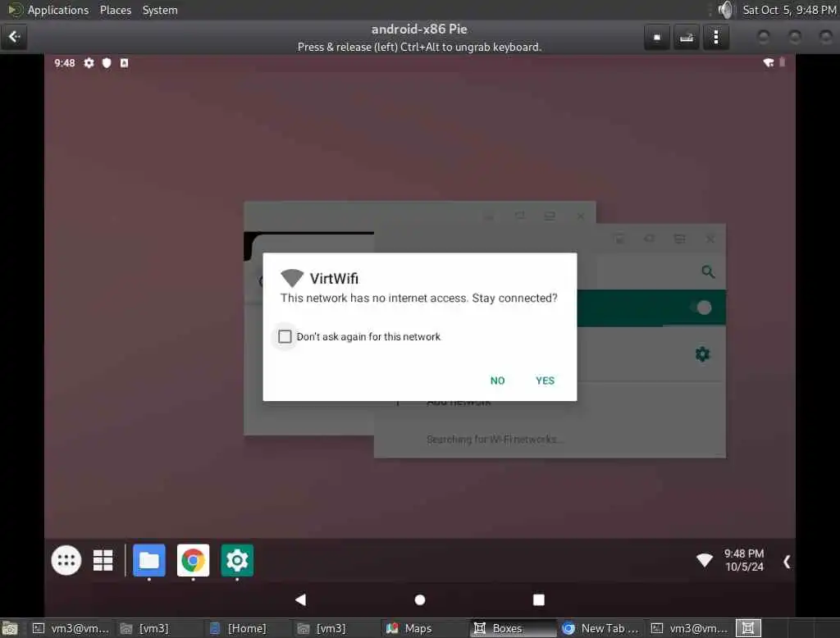Viewport: 840px width, 638px height.
Task: Click the date and time in top panel
Action: coord(789,10)
